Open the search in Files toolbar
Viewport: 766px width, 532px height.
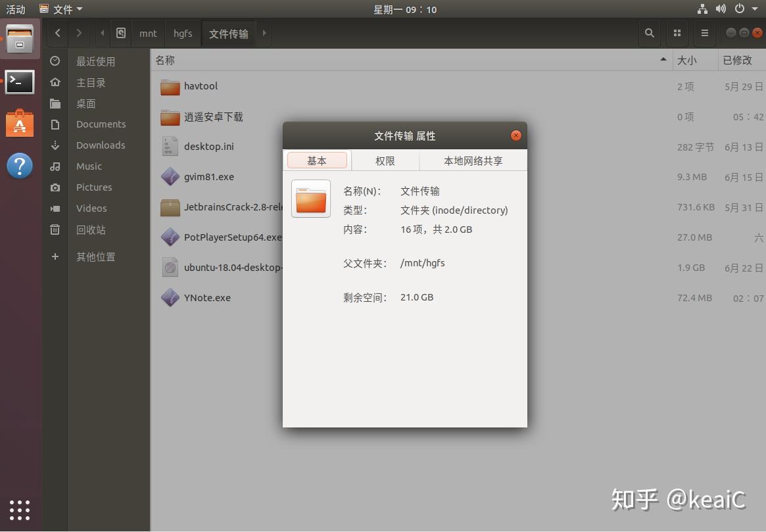click(649, 32)
